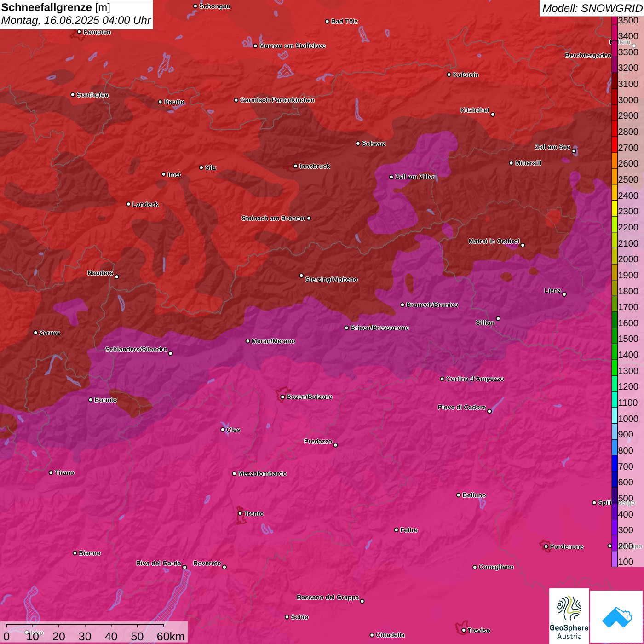Click the Mittersill city marker

pyautogui.click(x=511, y=163)
